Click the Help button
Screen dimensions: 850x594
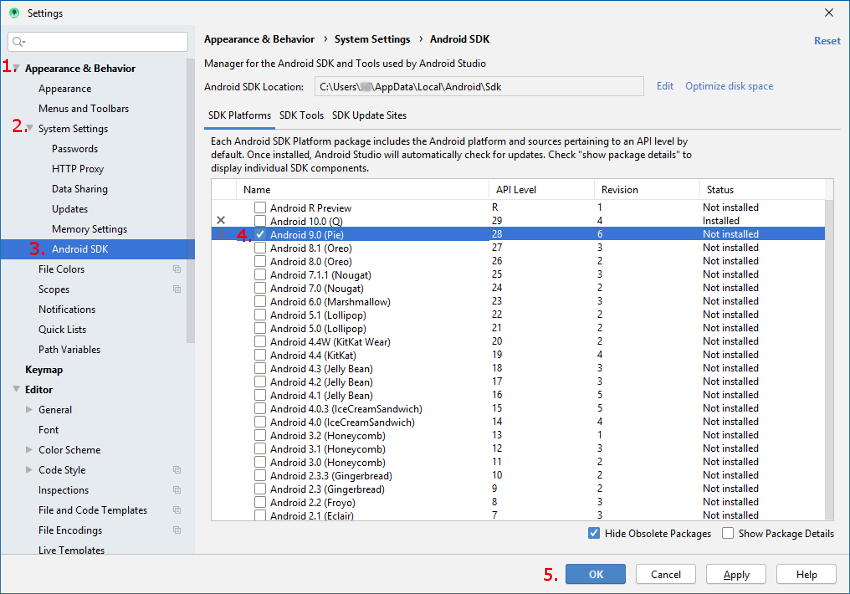[806, 574]
